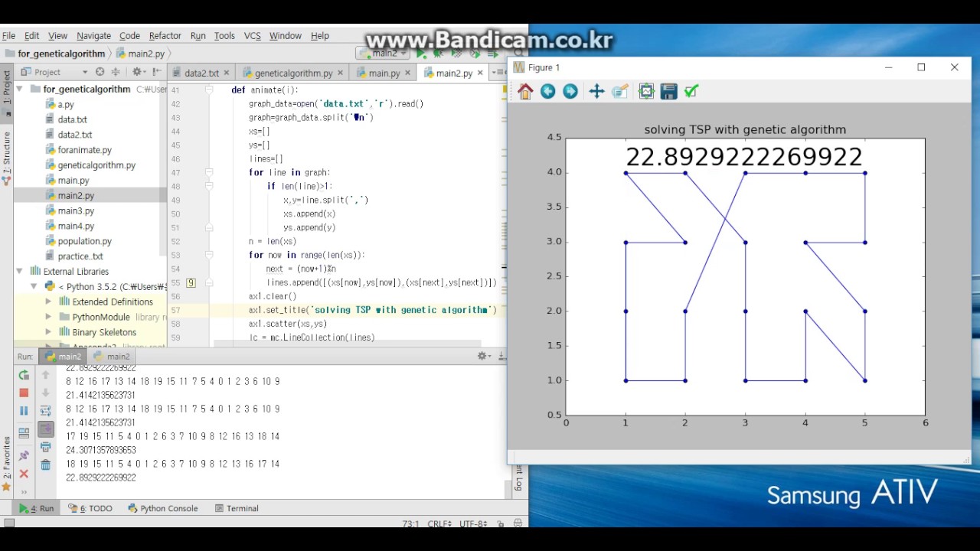Toggle Scroll to the end in Run console
Screen dimensions: 980x551
[x=46, y=429]
